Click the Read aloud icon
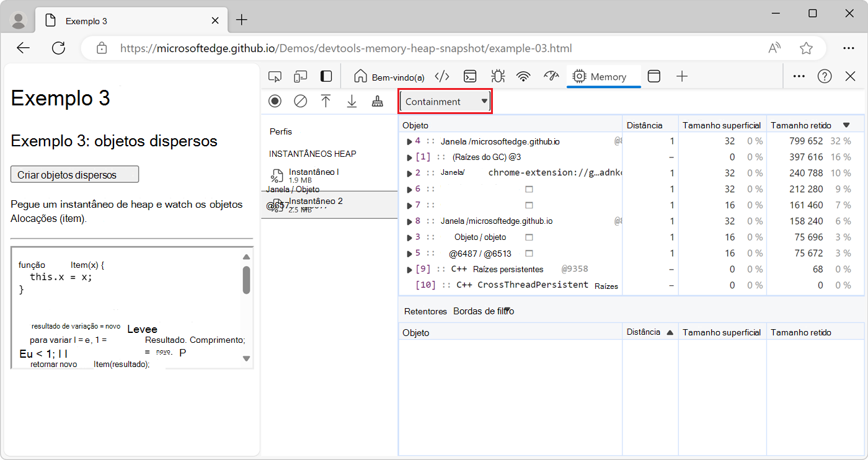 (x=774, y=48)
